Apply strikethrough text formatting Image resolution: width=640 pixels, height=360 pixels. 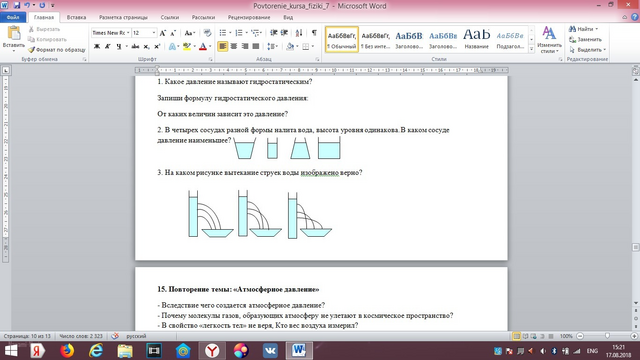pyautogui.click(x=135, y=47)
